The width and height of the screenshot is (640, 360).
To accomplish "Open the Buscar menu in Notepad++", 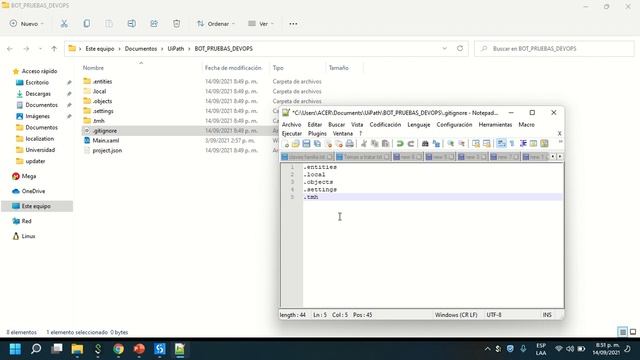I will click(x=337, y=124).
